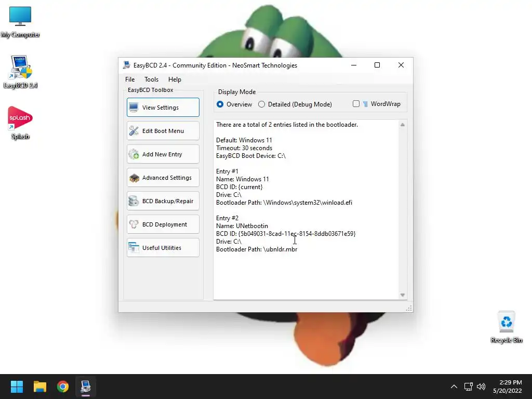This screenshot has height=399, width=532.
Task: Open BCD Backup/Repair
Action: 163,201
